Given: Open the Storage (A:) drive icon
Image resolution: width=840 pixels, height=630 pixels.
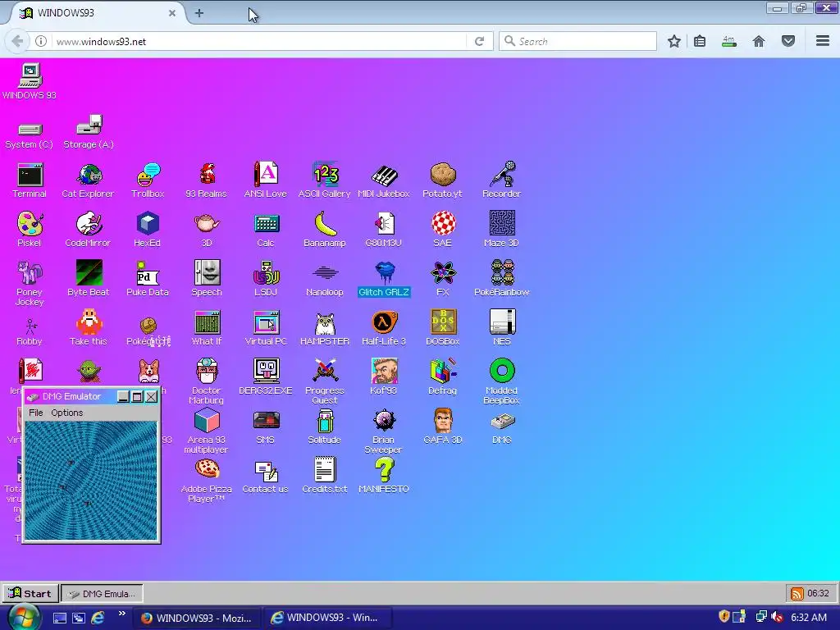Looking at the screenshot, I should pos(89,132).
